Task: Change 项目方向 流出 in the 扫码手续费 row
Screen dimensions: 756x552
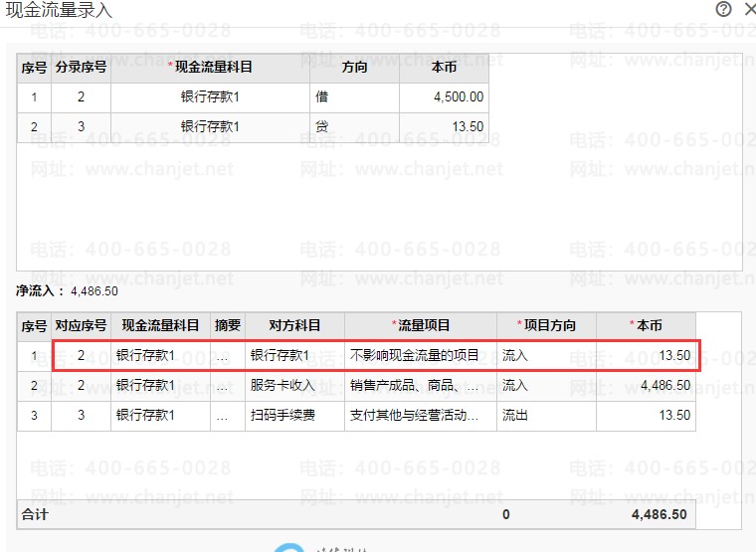Action: tap(546, 415)
